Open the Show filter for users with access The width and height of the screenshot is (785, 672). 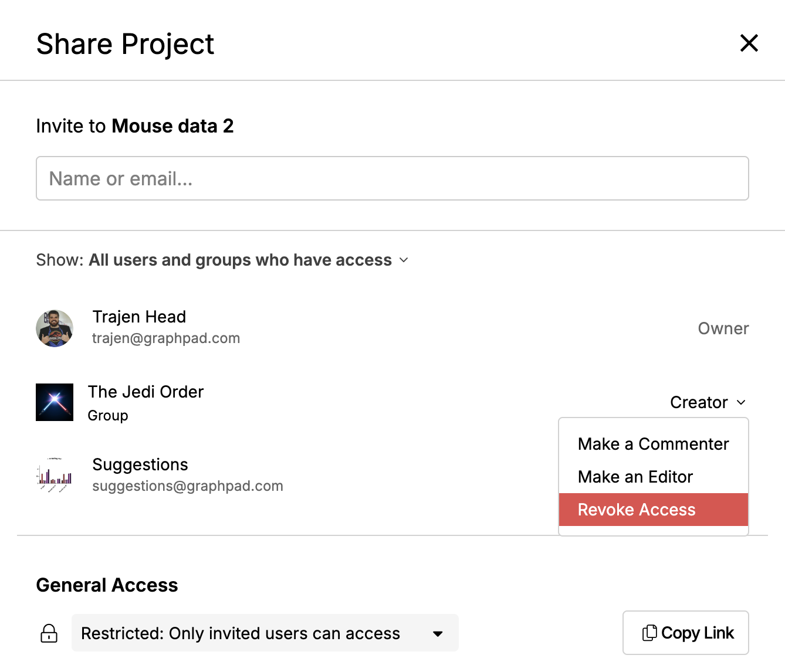coord(241,260)
